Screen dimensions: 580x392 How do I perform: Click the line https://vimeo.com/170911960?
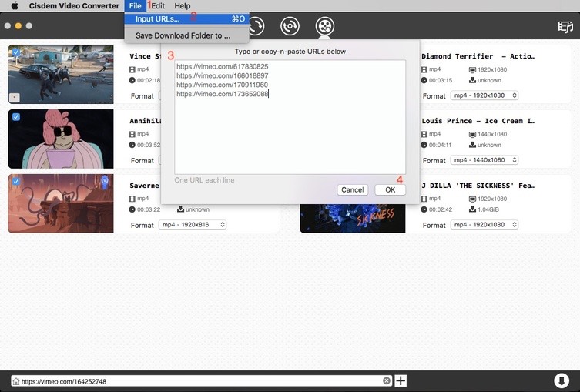pyautogui.click(x=223, y=85)
